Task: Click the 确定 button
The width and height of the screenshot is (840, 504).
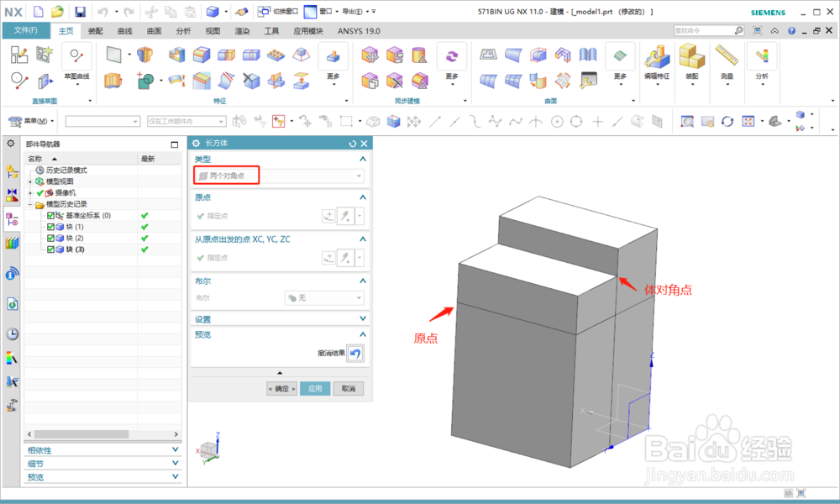Action: point(281,388)
